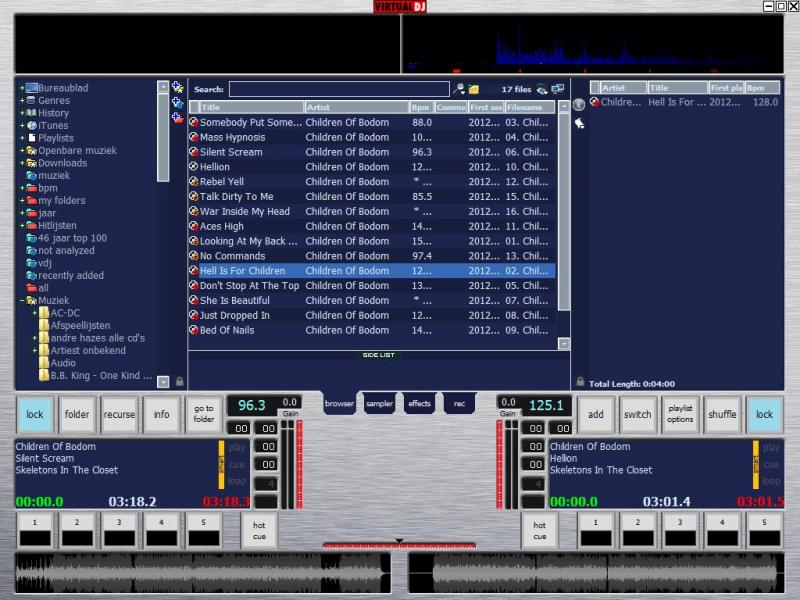Click left deck hot cue button 3
The image size is (800, 600).
click(119, 531)
